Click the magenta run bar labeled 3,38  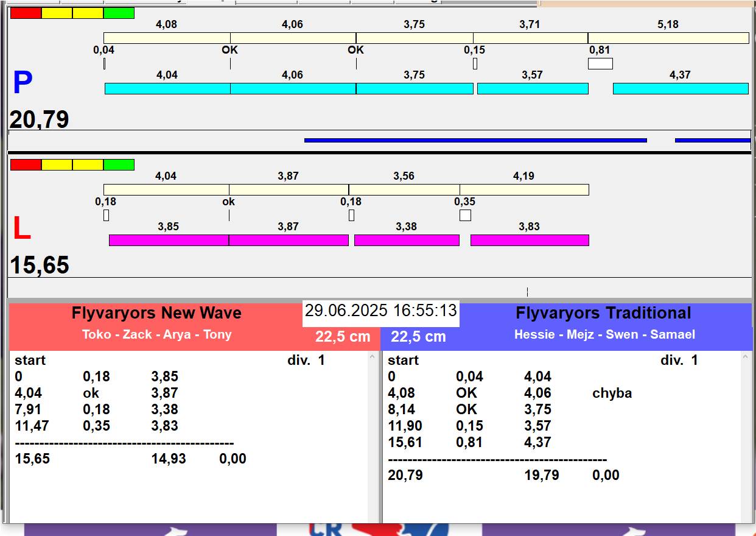pyautogui.click(x=407, y=241)
